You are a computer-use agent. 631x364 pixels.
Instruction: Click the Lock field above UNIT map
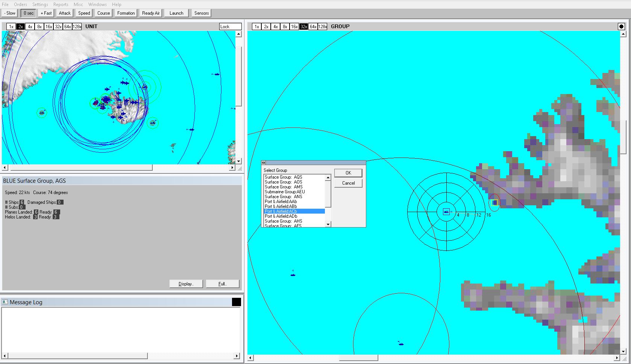pos(230,27)
